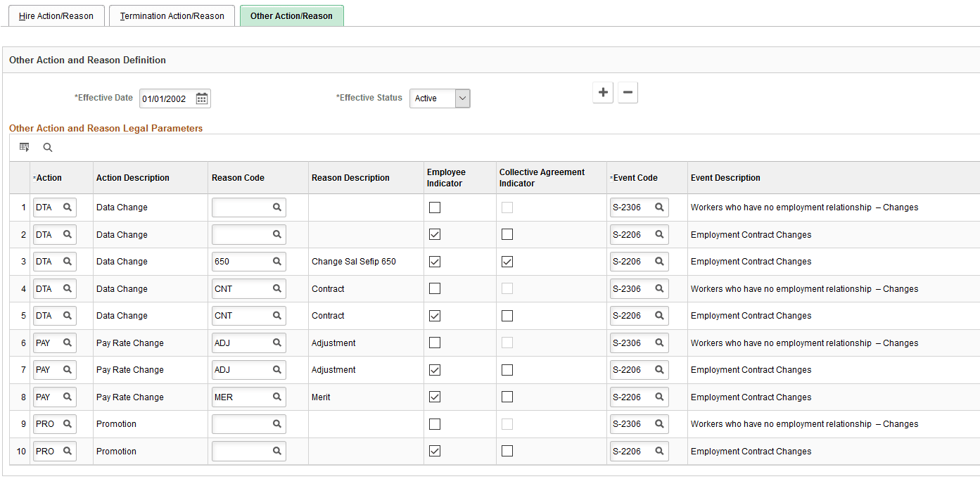Expand the Effective Status dropdown
Screen dimensions: 980x479
tap(462, 98)
